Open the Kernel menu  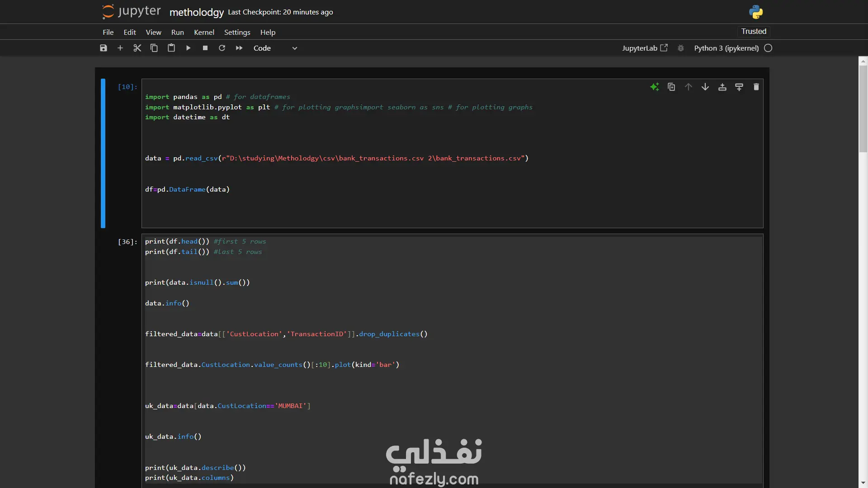coord(204,32)
